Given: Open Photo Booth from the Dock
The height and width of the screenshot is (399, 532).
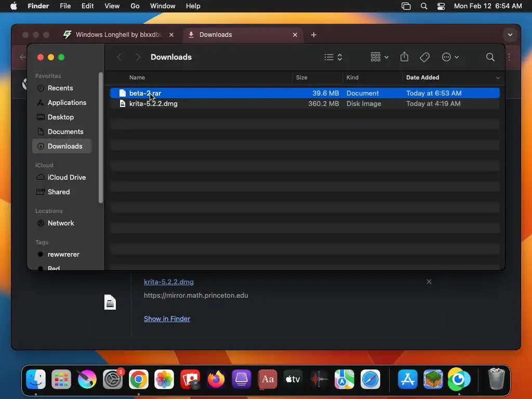Looking at the screenshot, I should (190, 379).
